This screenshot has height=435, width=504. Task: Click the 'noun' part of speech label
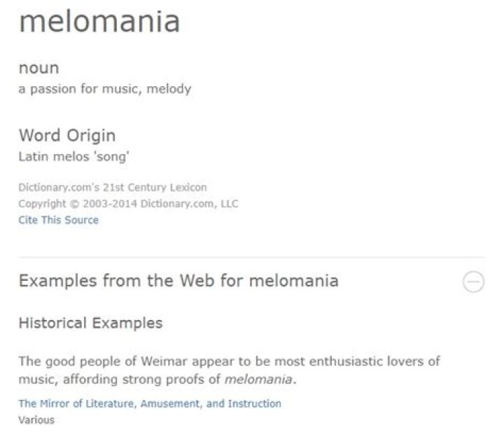(x=38, y=68)
